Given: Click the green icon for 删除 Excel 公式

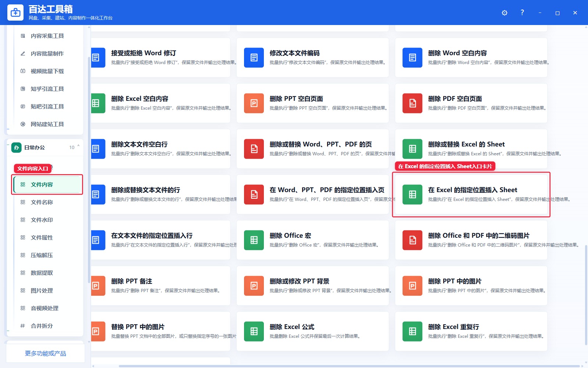Looking at the screenshot, I should pos(254,331).
